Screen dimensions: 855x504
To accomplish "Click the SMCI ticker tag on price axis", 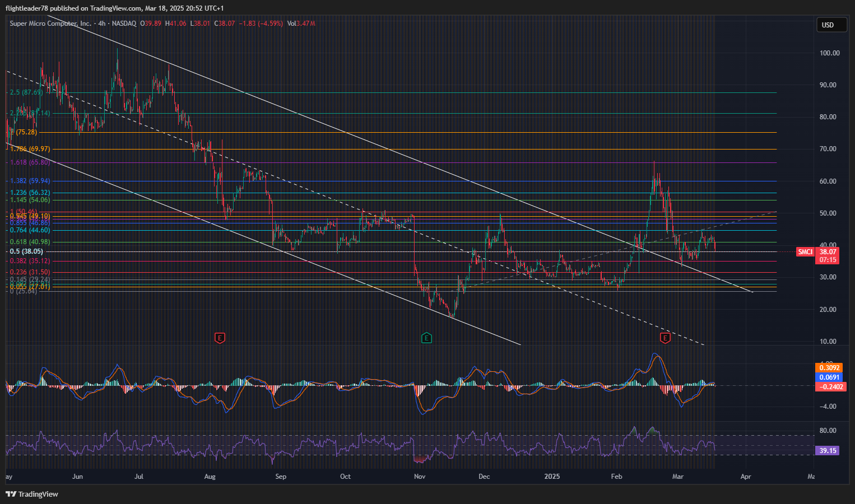I will coord(805,252).
